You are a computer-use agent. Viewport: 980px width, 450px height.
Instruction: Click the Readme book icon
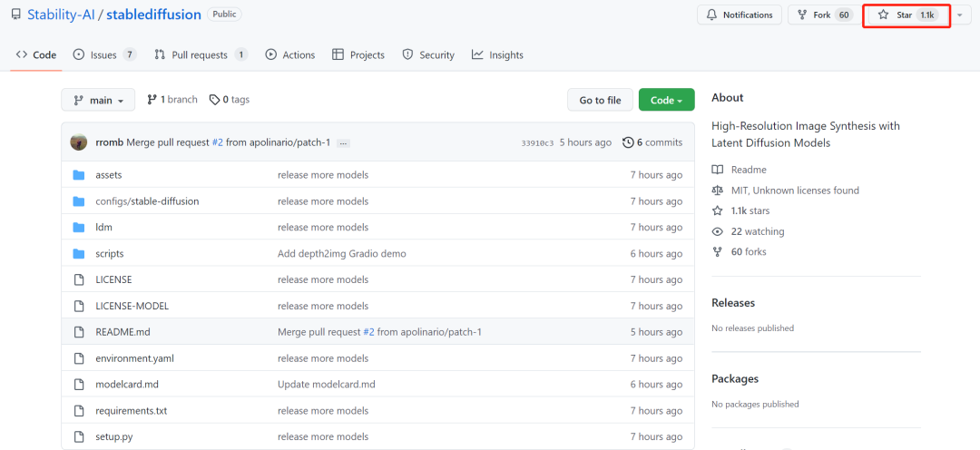[718, 170]
